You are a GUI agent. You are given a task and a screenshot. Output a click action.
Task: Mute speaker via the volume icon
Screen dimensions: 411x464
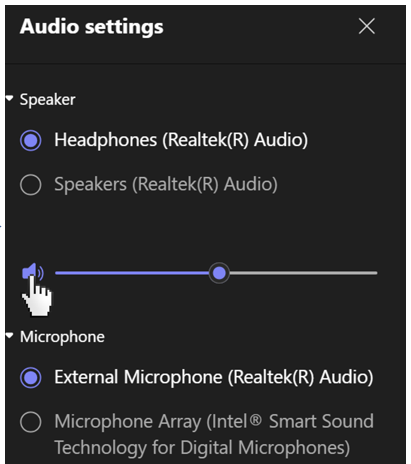pyautogui.click(x=33, y=272)
